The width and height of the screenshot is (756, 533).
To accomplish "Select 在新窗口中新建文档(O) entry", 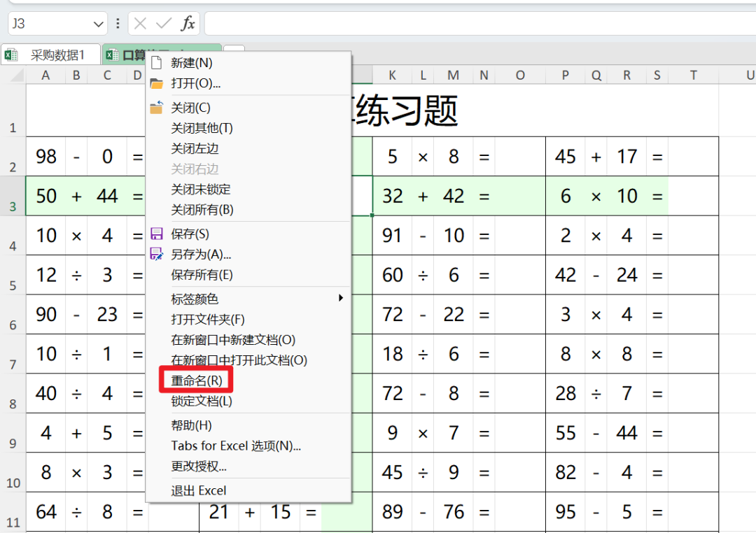I will tap(248, 340).
